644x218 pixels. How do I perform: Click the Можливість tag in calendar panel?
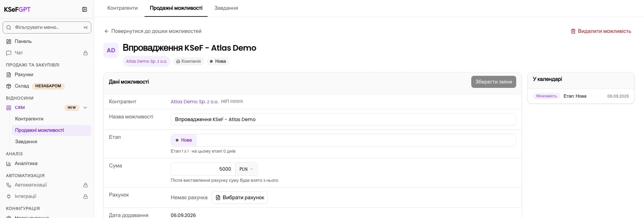[546, 96]
